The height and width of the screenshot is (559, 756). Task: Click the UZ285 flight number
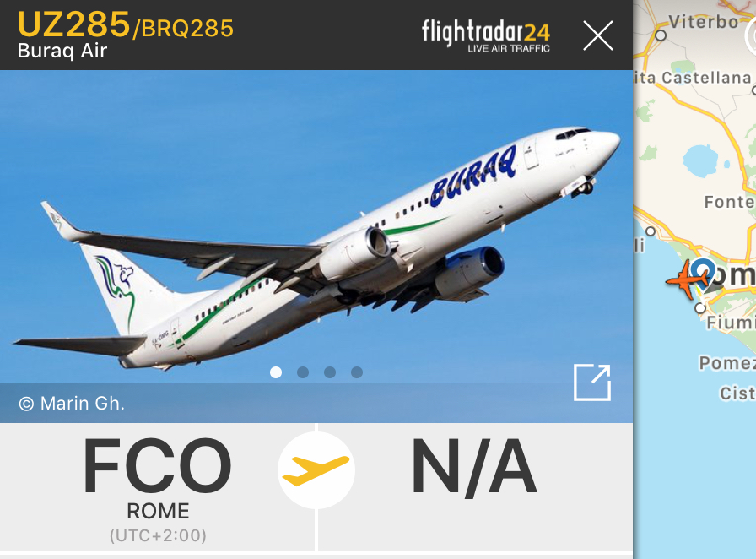pos(73,24)
